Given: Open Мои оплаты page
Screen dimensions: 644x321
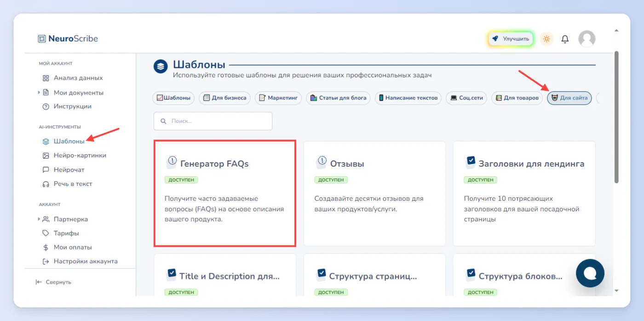Looking at the screenshot, I should pyautogui.click(x=73, y=247).
